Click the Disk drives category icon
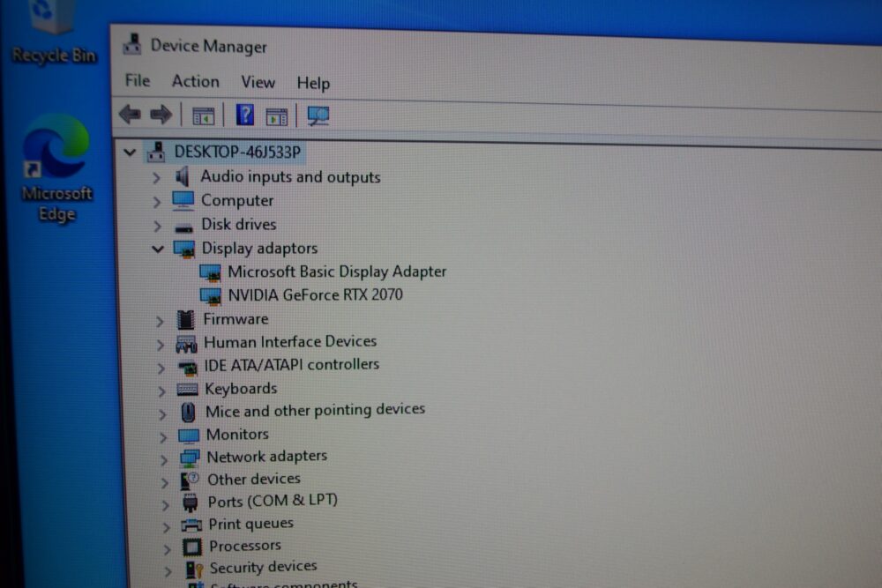 coord(184,227)
